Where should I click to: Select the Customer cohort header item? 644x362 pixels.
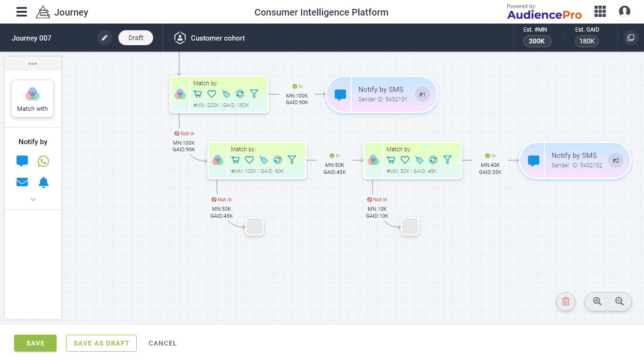(209, 38)
